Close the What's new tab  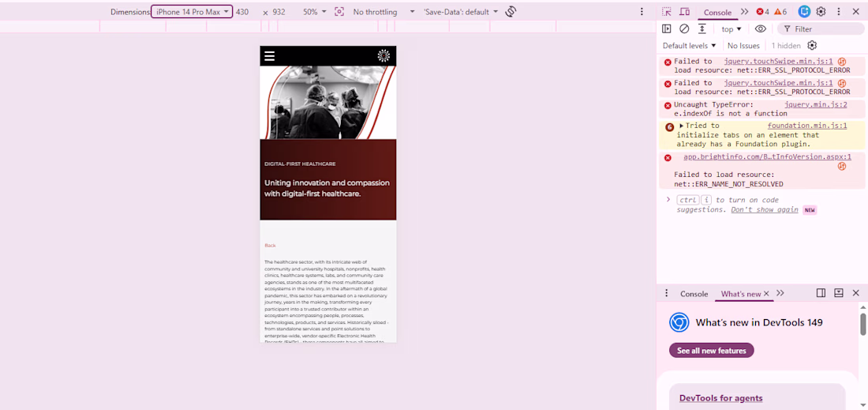coord(767,294)
